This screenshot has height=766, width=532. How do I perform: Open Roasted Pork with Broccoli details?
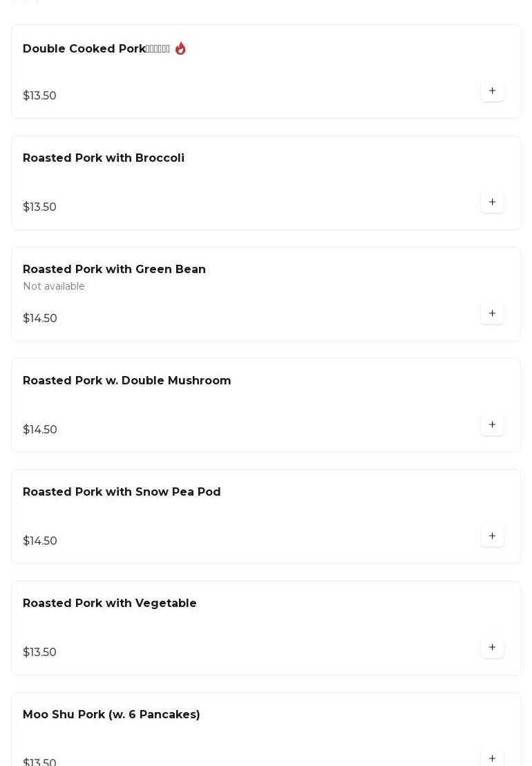pyautogui.click(x=104, y=158)
